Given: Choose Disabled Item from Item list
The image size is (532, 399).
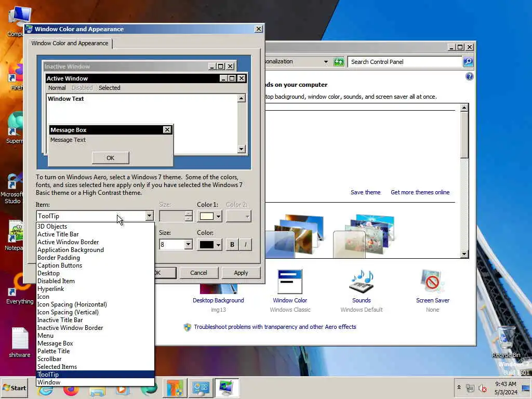Looking at the screenshot, I should (95, 281).
